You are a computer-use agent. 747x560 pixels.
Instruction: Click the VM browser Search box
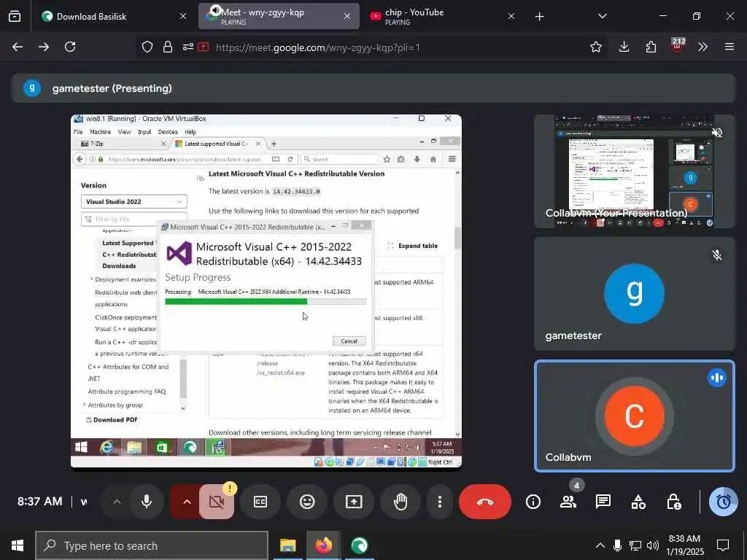[340, 159]
